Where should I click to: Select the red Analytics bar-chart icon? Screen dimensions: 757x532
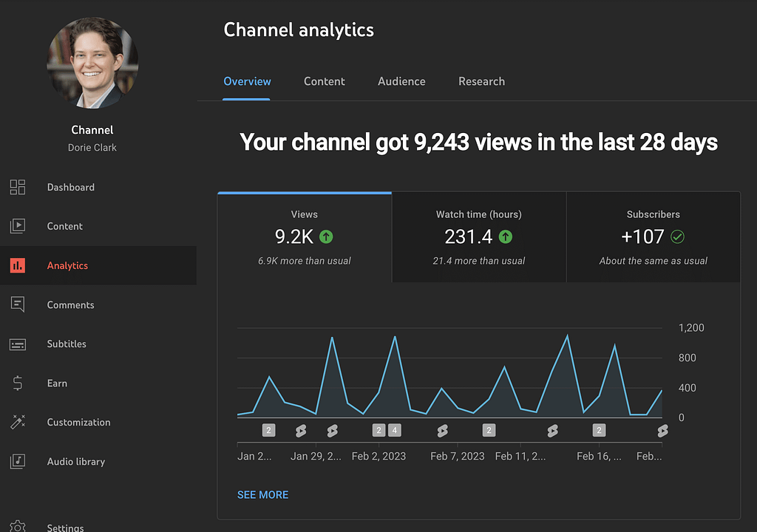pyautogui.click(x=18, y=265)
